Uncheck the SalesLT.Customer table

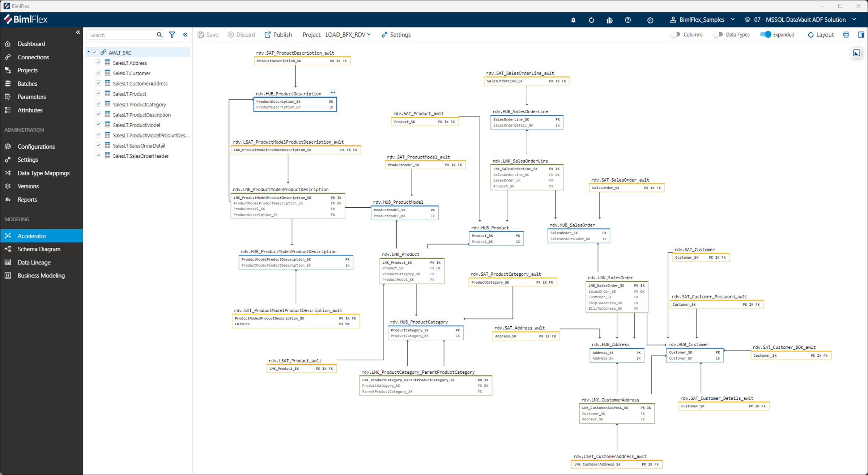(98, 73)
